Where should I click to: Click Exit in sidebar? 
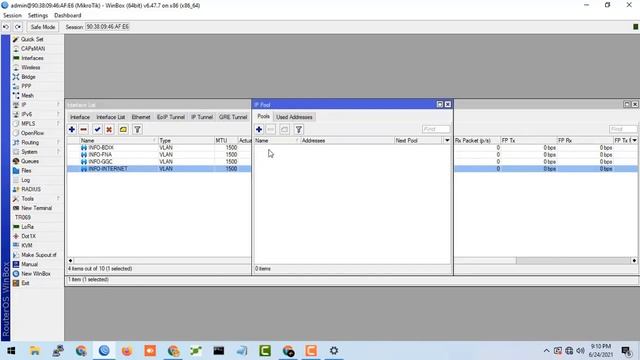(x=25, y=283)
